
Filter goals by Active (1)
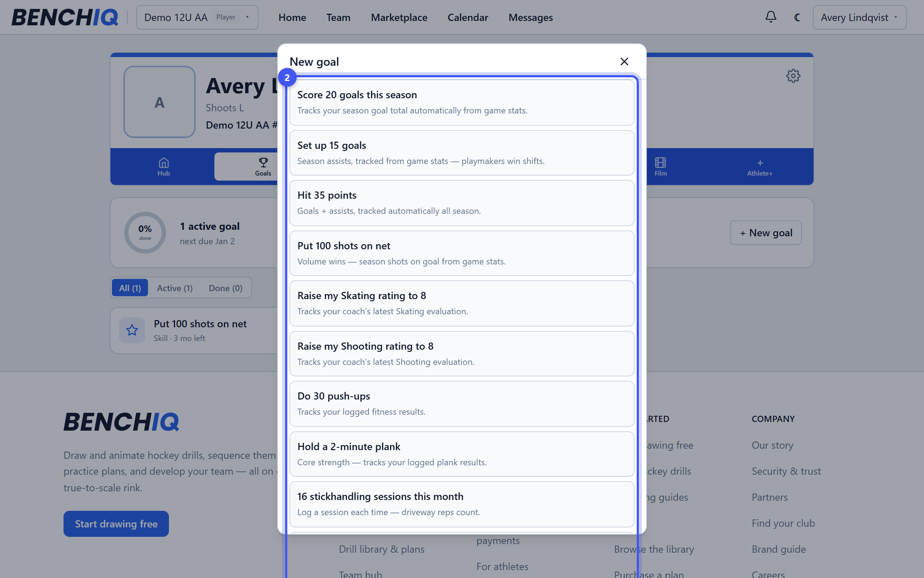tap(174, 288)
